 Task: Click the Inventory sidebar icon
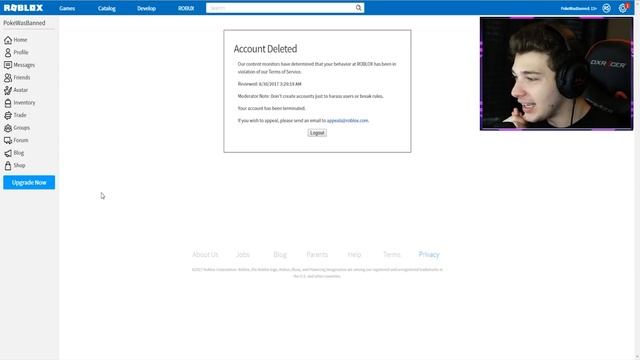point(8,103)
